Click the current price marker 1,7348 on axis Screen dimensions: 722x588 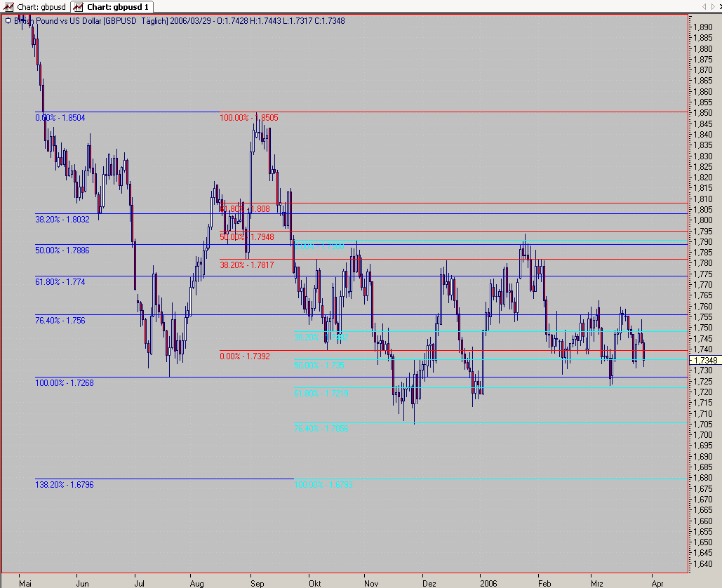[705, 360]
